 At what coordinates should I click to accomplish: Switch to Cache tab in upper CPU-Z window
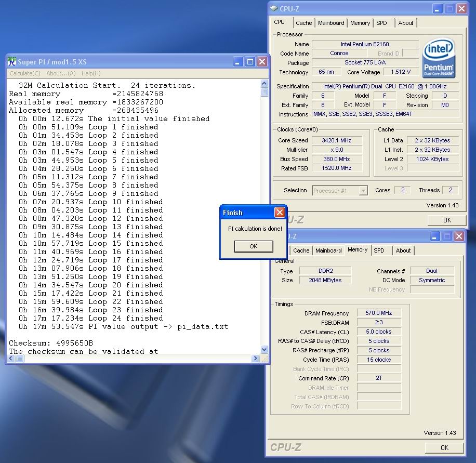pyautogui.click(x=303, y=23)
